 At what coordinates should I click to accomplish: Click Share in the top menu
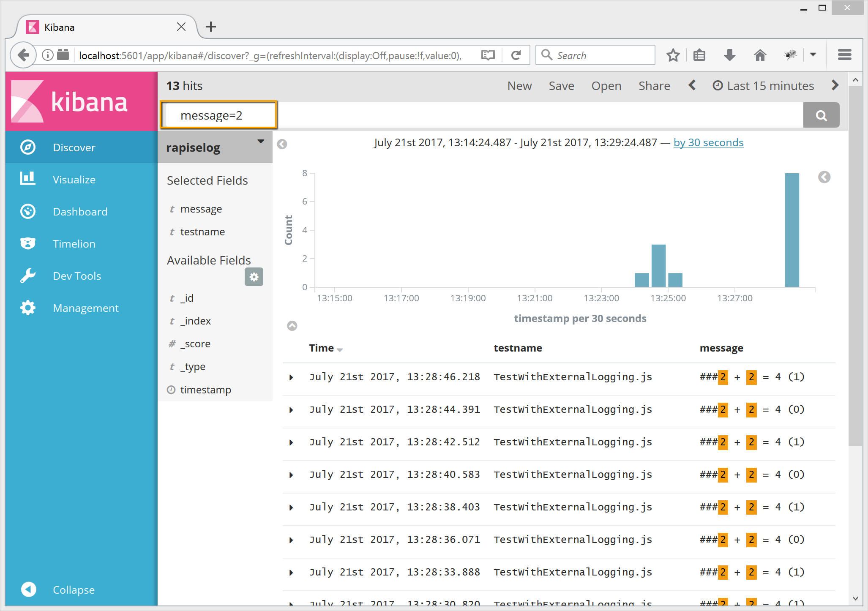(x=654, y=86)
